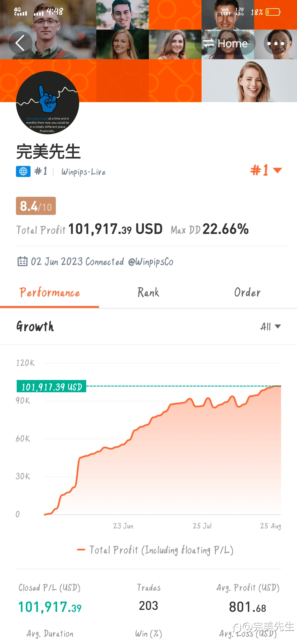Tap the back arrow button
Image resolution: width=297 pixels, height=644 pixels.
(x=20, y=43)
